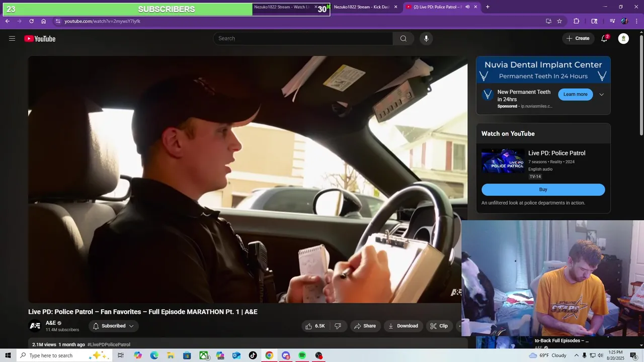
Task: Open the weather 69°F Cloudy widget
Action: (548, 355)
